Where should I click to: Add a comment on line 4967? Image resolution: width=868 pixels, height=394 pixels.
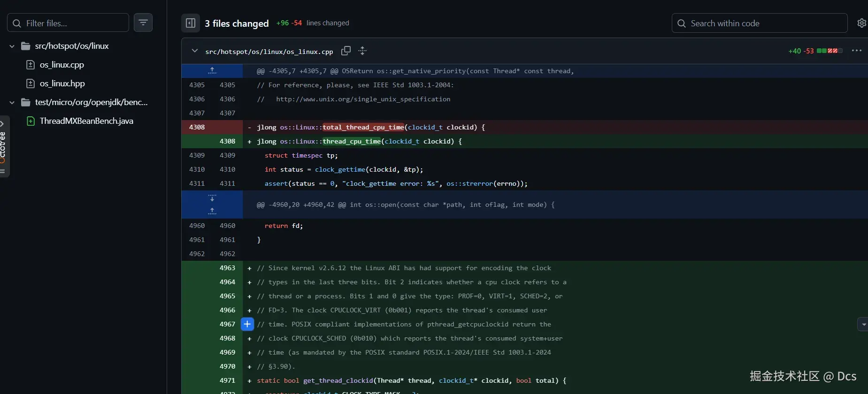pyautogui.click(x=247, y=324)
